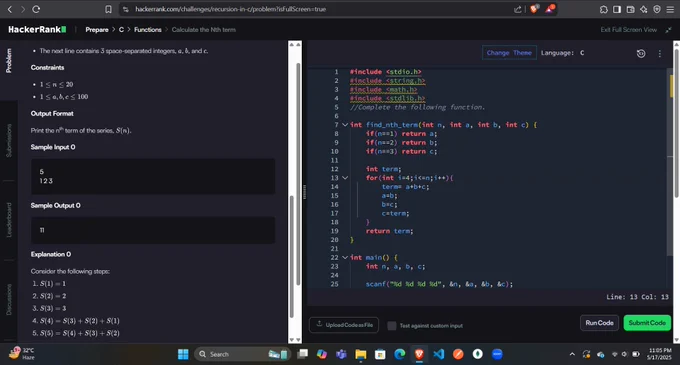Click the 'Line: 13 Col: 13' status text
This screenshot has height=365, width=680.
[638, 297]
